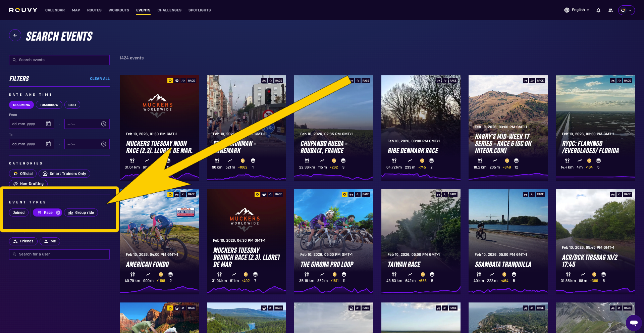Toggle the Upcoming date filter
The height and width of the screenshot is (333, 644).
[x=21, y=105]
